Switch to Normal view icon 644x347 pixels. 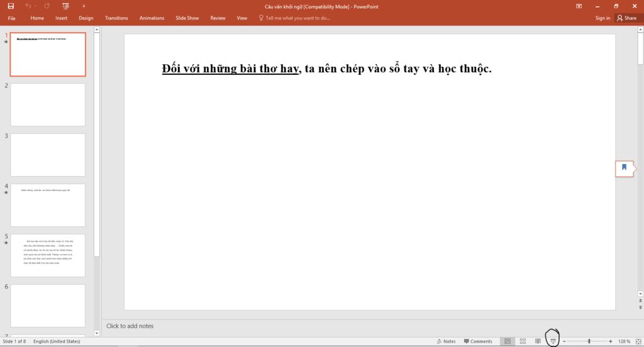(508, 341)
